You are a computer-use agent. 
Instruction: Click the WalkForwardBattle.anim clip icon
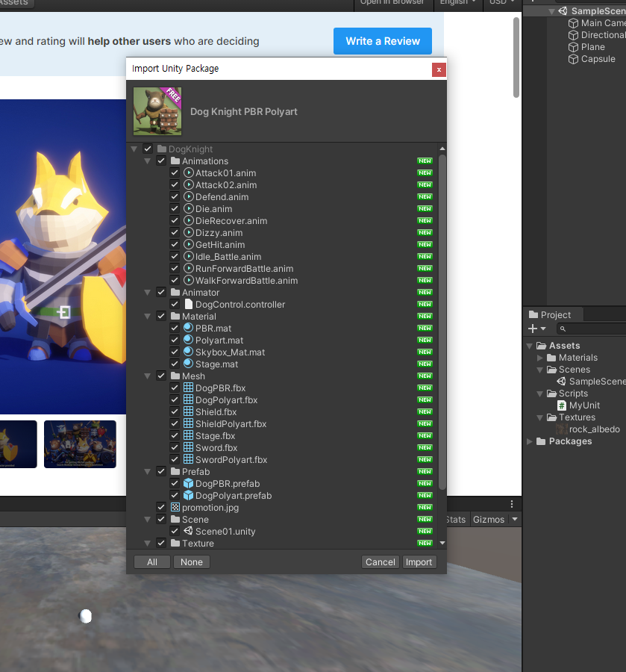pos(189,280)
